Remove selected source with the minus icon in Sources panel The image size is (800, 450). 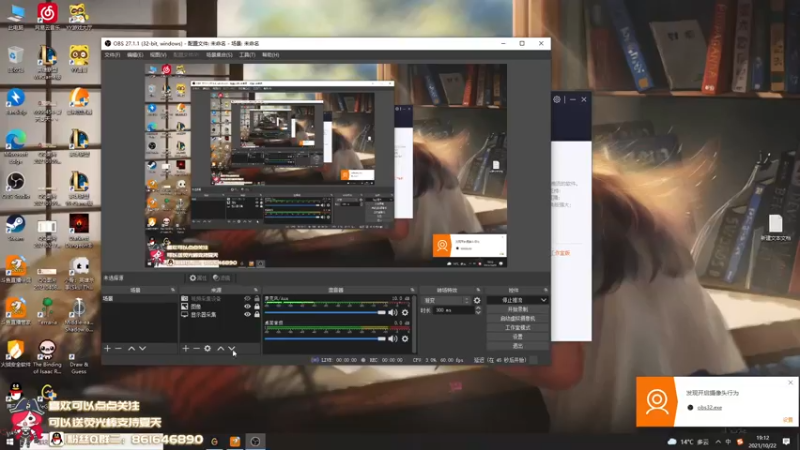tap(196, 348)
